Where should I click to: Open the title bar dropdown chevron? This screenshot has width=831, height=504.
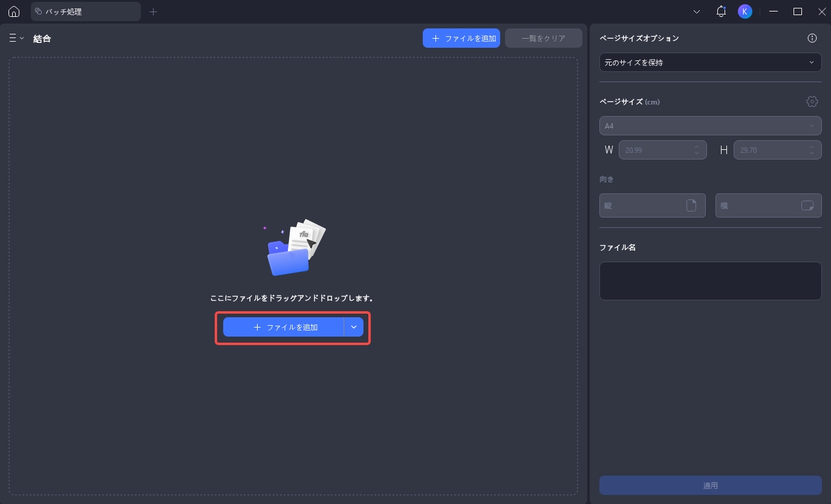coord(697,11)
